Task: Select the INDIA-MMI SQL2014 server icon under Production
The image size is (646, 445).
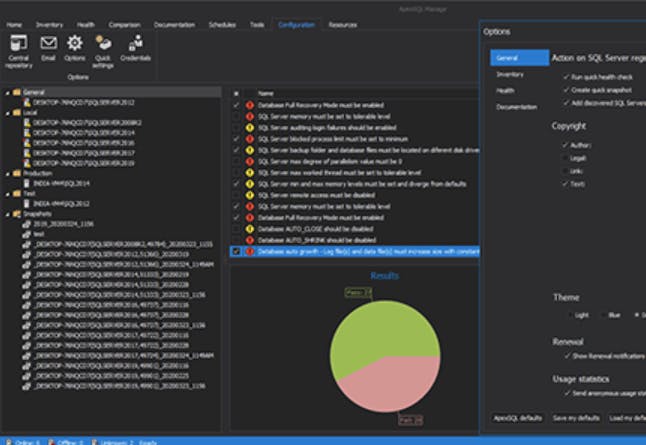Action: point(27,183)
